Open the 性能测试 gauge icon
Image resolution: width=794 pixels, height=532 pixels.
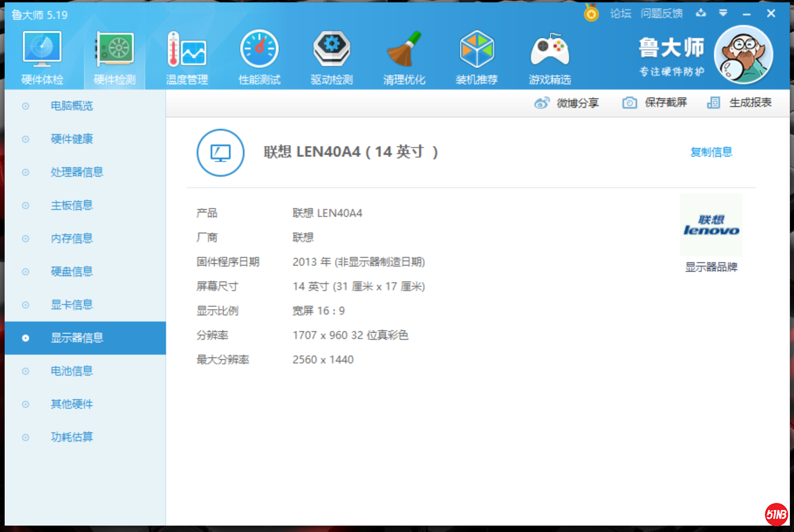coord(259,50)
